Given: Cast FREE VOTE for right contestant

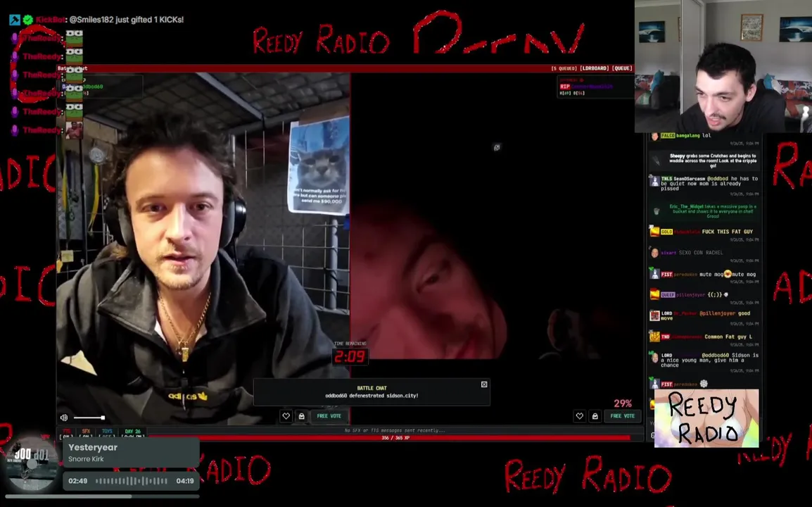Looking at the screenshot, I should point(623,415).
